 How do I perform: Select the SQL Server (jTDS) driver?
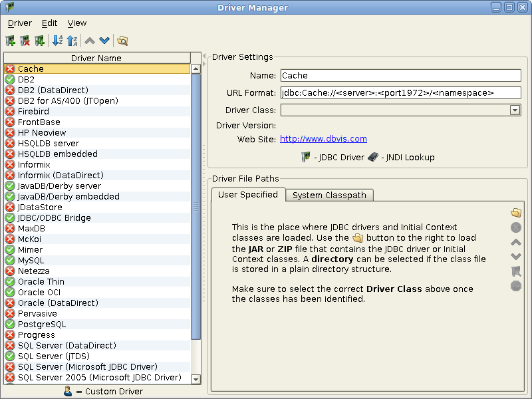tap(97, 356)
